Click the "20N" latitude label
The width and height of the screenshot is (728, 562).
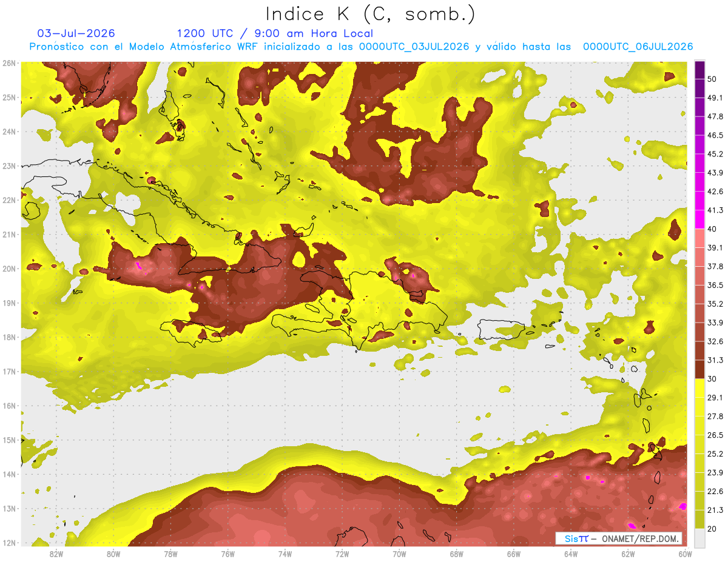[x=9, y=269]
